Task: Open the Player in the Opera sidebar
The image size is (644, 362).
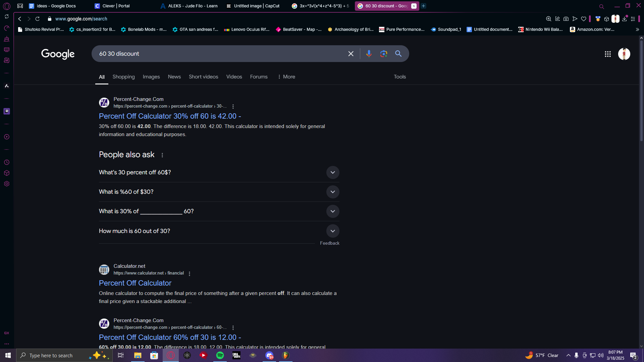Action: coord(7,137)
